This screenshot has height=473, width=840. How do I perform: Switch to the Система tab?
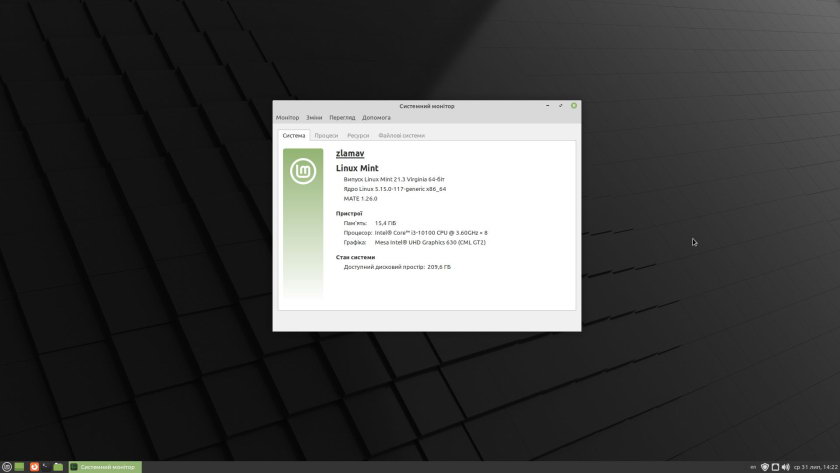click(294, 136)
